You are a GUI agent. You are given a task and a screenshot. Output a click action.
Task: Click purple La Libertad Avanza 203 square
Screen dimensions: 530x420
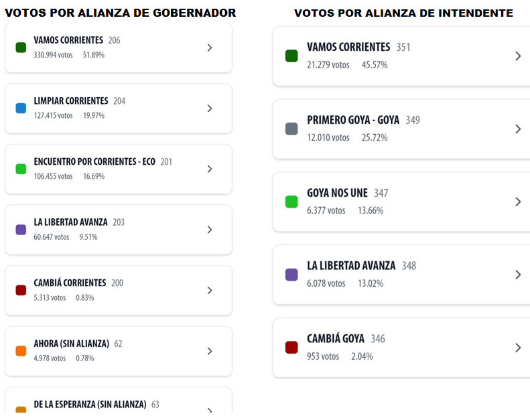21,230
